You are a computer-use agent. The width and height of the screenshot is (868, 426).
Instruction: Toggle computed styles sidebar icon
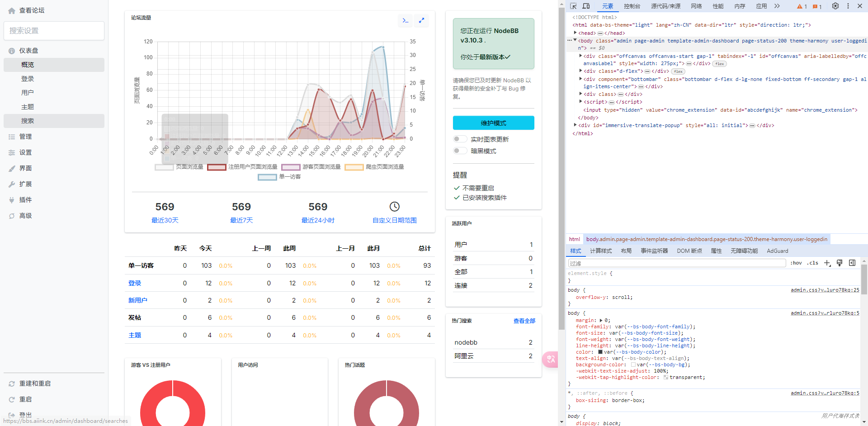tap(852, 263)
